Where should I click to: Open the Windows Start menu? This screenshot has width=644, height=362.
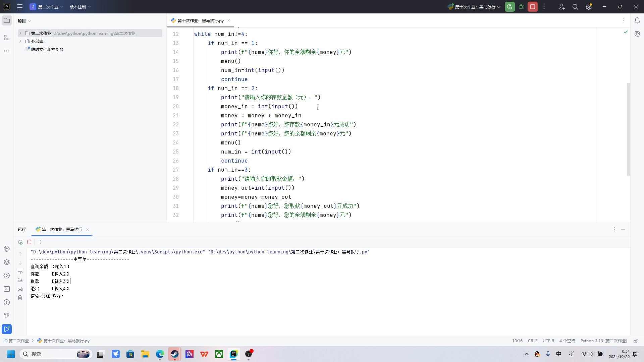point(11,354)
